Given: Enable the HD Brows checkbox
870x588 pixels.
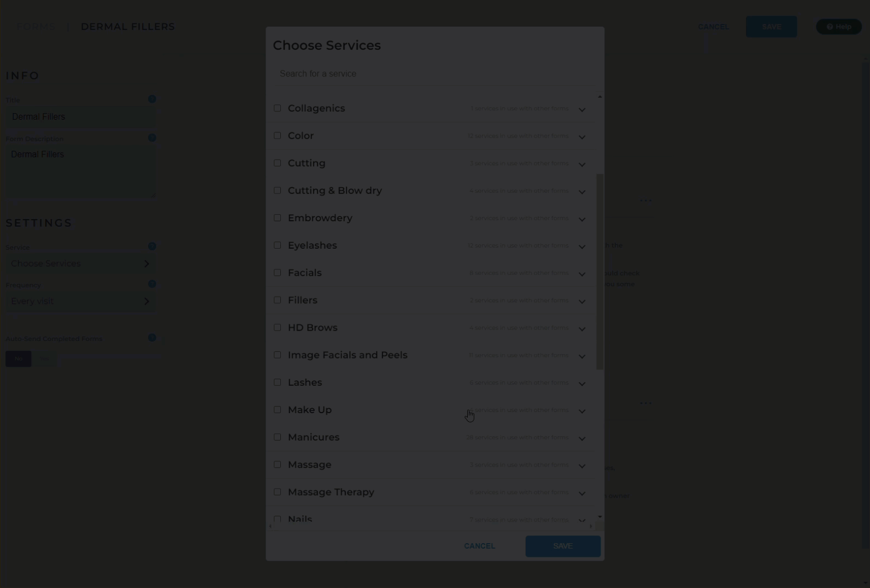Looking at the screenshot, I should (x=277, y=327).
